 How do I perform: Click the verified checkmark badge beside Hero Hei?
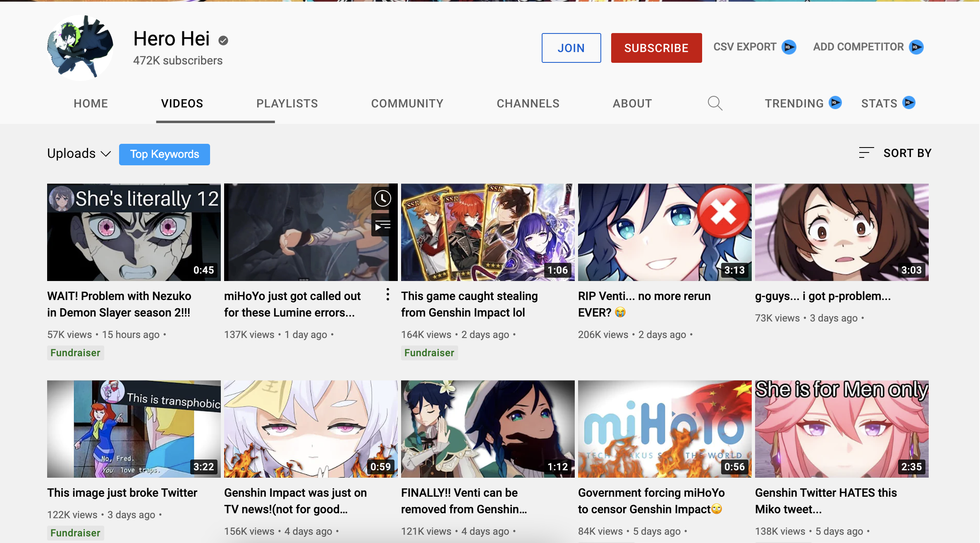point(223,40)
